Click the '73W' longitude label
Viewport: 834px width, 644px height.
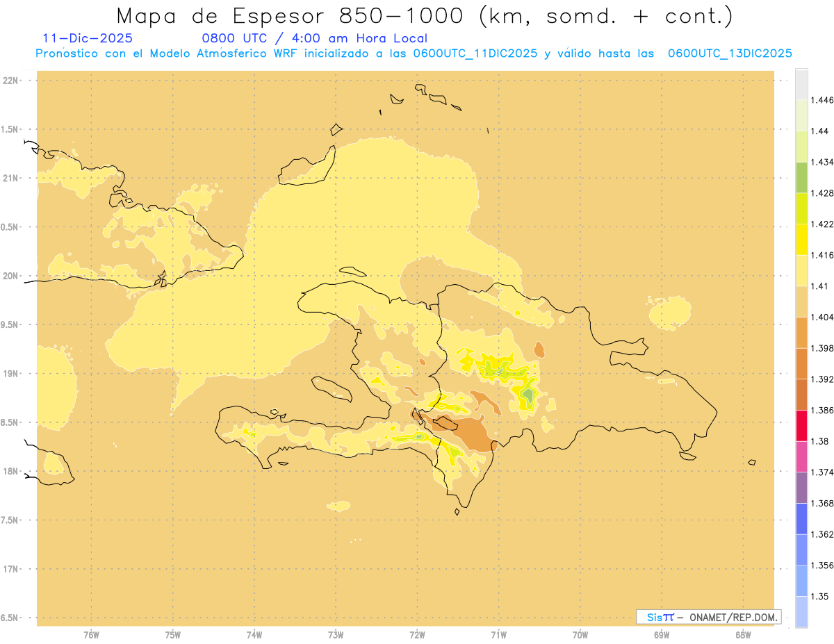[336, 634]
